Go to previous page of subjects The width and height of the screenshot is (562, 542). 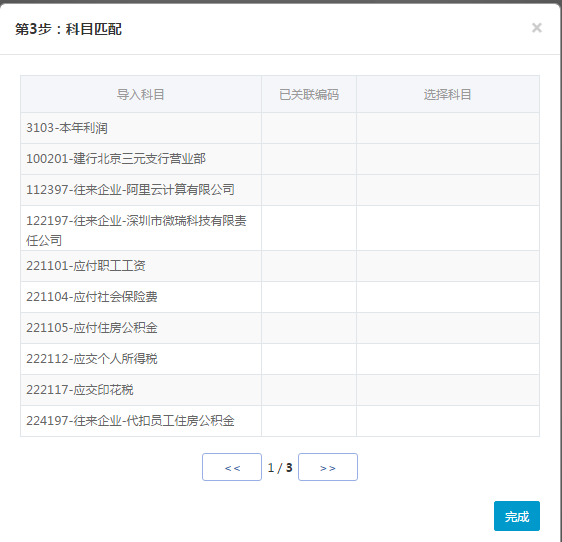click(232, 467)
